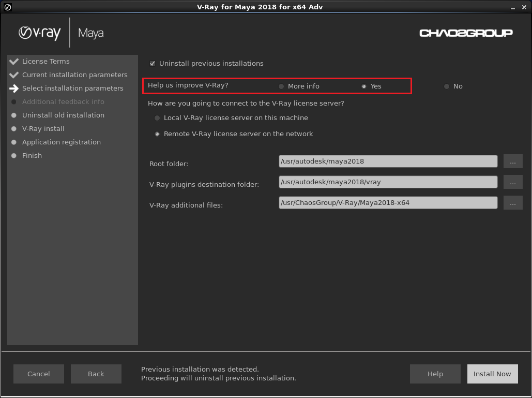
Task: Minimize the V-Ray installer window
Action: [513, 7]
